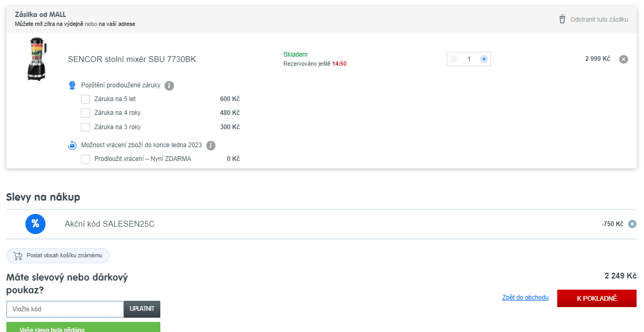
Task: Remove the SENCOR mixer with the x icon
Action: [x=623, y=59]
